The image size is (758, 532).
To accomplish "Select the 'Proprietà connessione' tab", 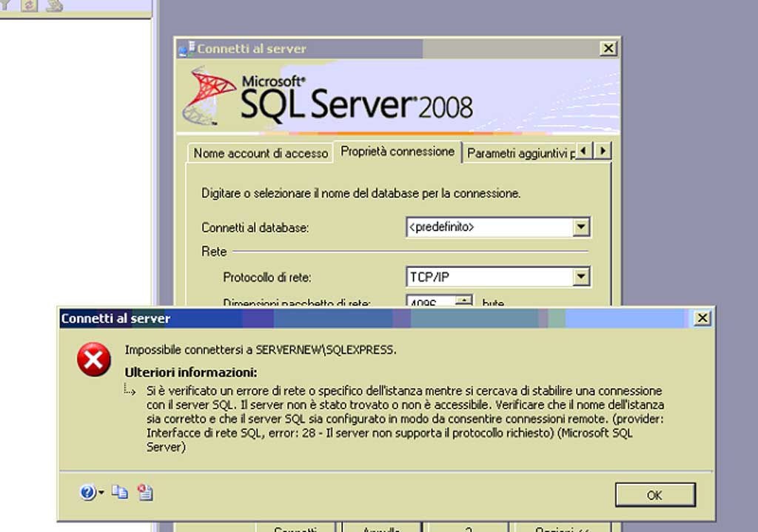I will (x=398, y=152).
